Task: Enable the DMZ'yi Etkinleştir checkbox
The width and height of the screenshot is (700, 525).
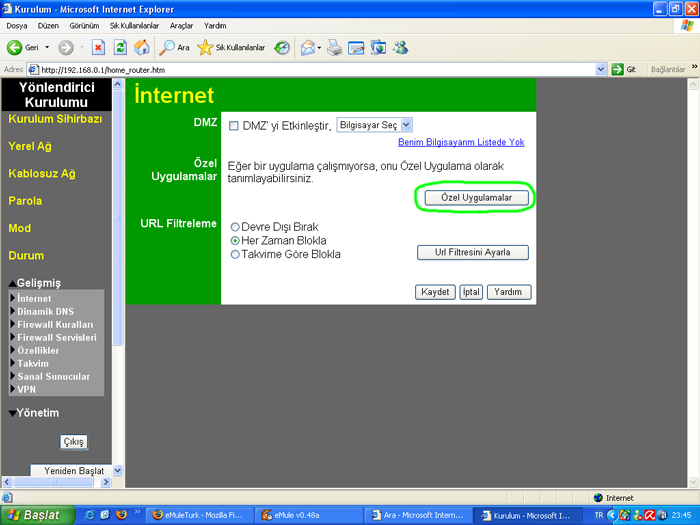Action: tap(233, 126)
